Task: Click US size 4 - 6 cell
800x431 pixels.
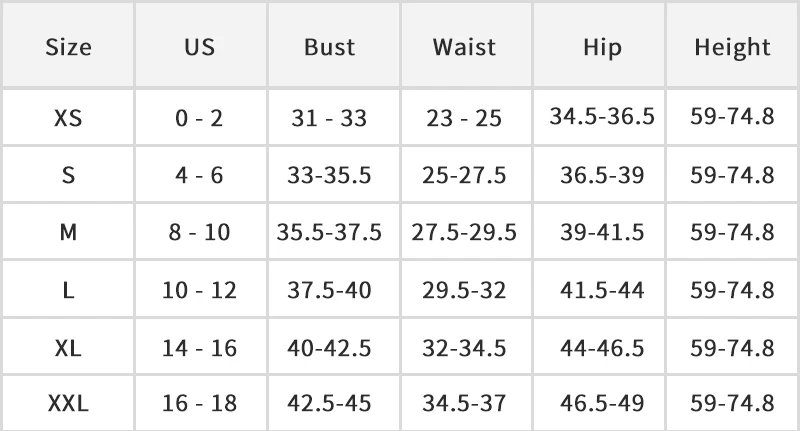Action: pos(199,175)
